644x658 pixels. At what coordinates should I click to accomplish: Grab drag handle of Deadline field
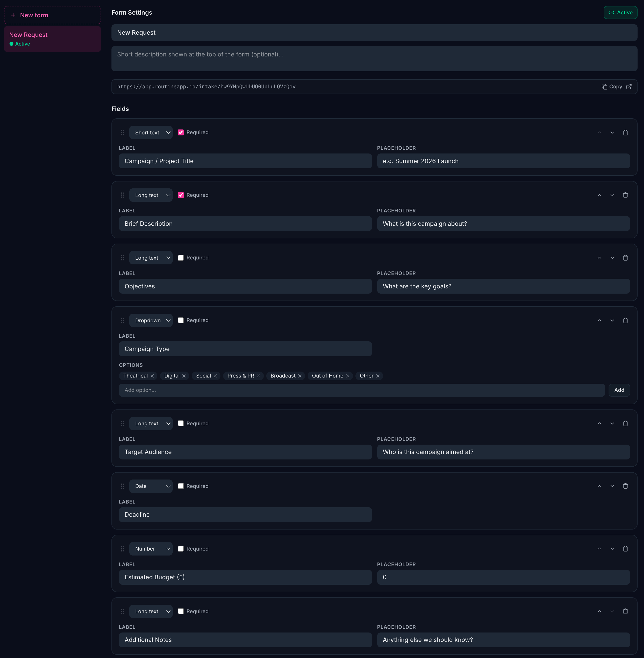(122, 486)
